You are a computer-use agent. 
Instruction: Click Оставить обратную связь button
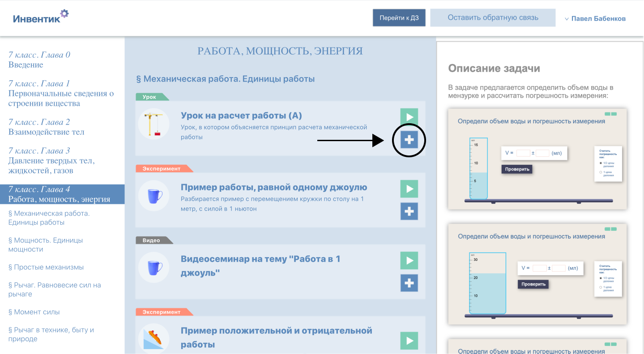point(493,18)
